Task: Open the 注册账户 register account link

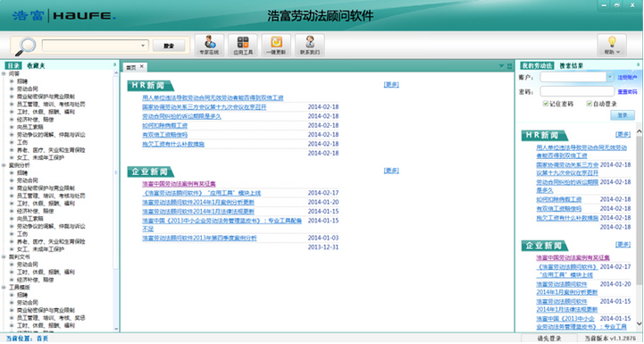Action: tap(627, 77)
